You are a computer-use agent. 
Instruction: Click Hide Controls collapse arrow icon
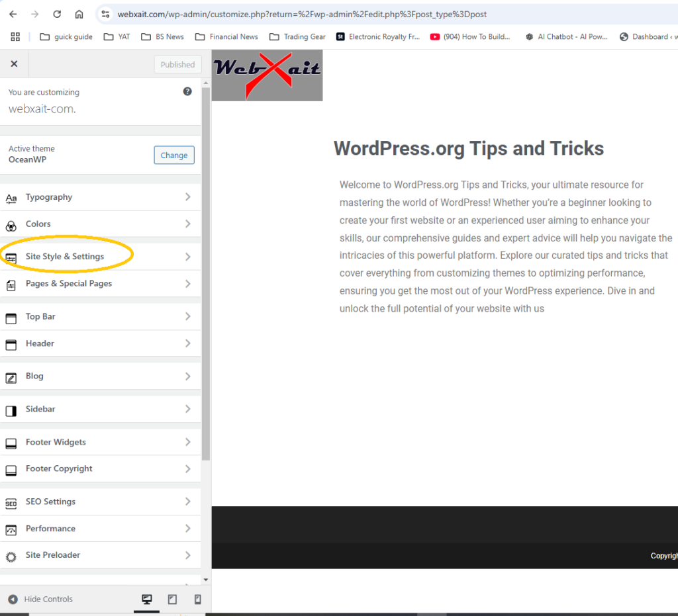click(x=13, y=599)
